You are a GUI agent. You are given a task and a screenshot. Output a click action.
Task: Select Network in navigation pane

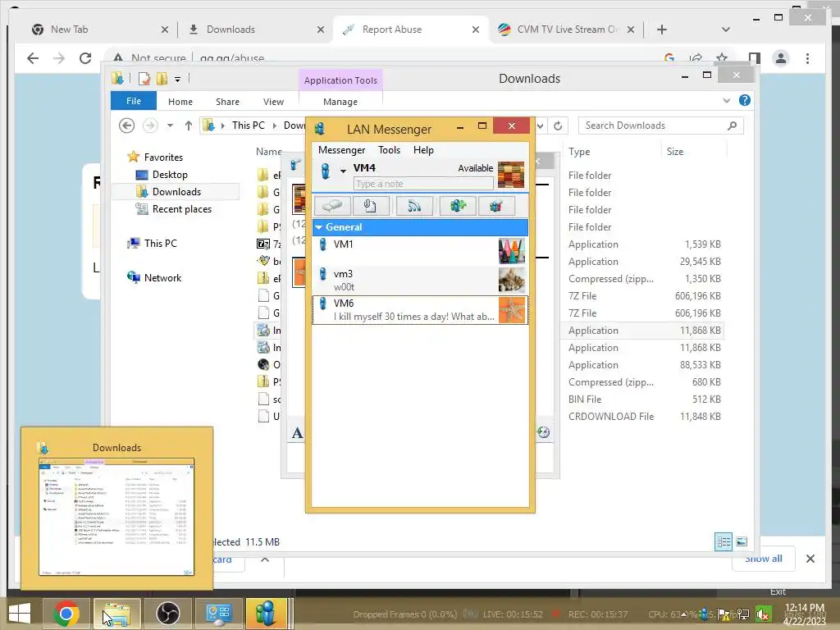(162, 277)
